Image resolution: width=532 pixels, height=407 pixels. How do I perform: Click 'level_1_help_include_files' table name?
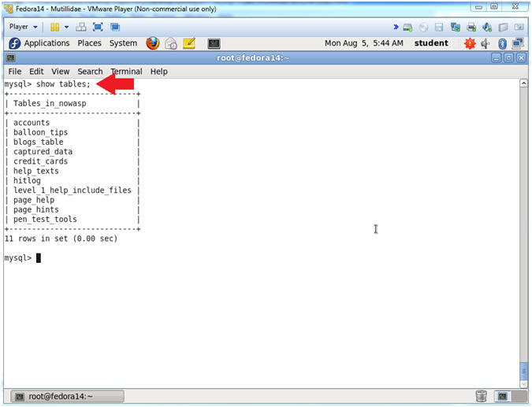point(73,190)
